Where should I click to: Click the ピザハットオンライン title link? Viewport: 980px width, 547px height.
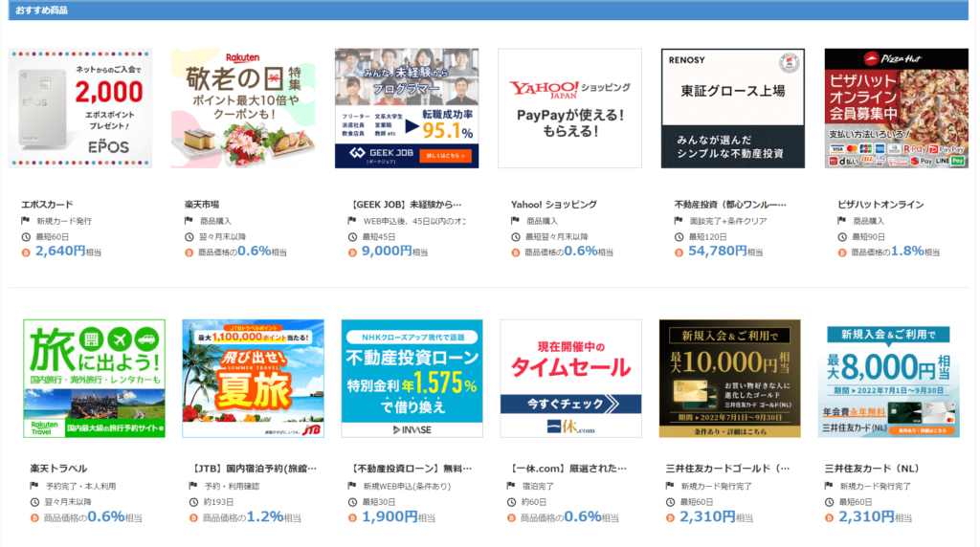[x=880, y=205]
